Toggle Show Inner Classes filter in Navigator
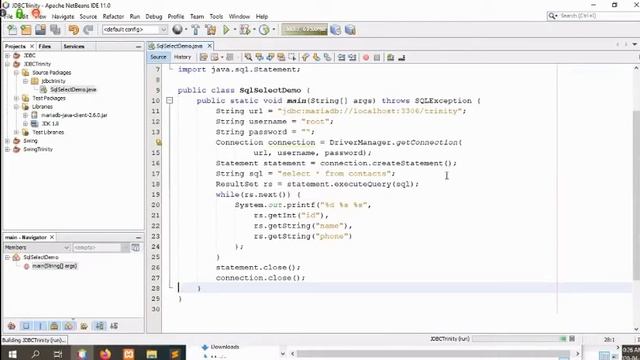The image size is (640, 360). [x=69, y=326]
